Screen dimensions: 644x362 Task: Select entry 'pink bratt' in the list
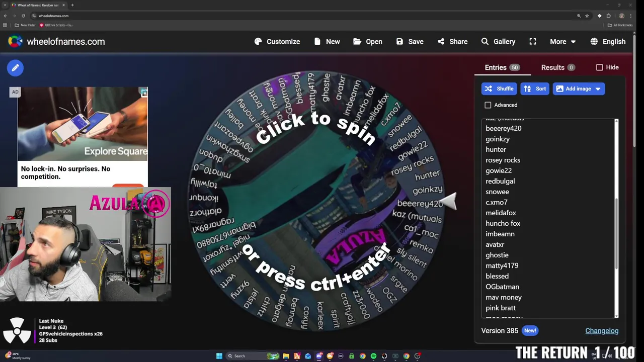click(x=501, y=308)
